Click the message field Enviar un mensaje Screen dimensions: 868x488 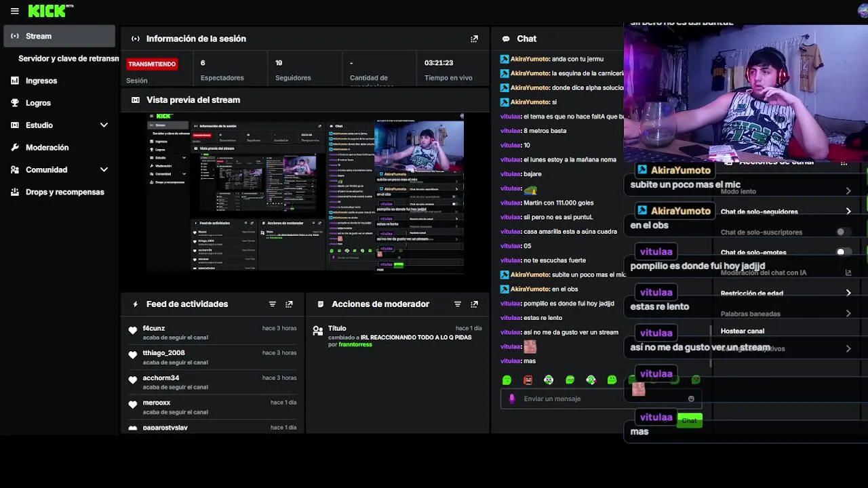click(600, 399)
